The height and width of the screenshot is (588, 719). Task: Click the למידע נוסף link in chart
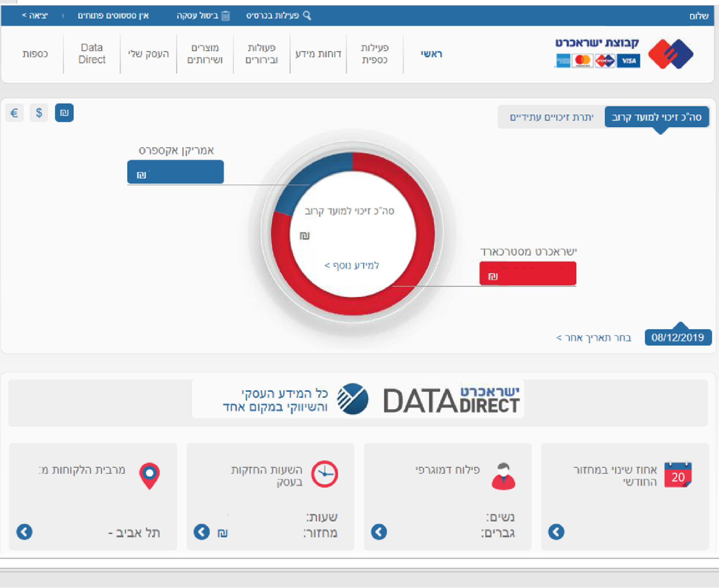tap(352, 265)
